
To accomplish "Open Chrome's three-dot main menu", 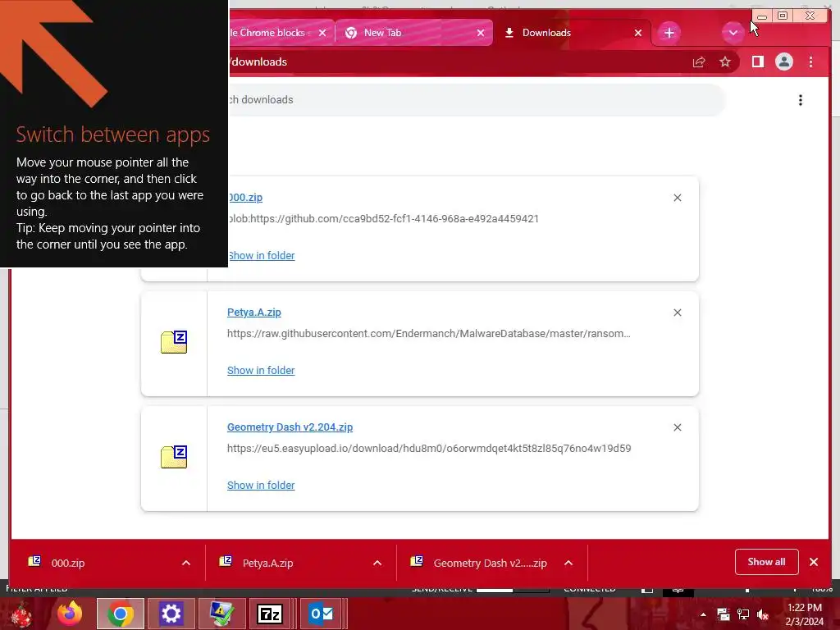I will click(x=810, y=62).
